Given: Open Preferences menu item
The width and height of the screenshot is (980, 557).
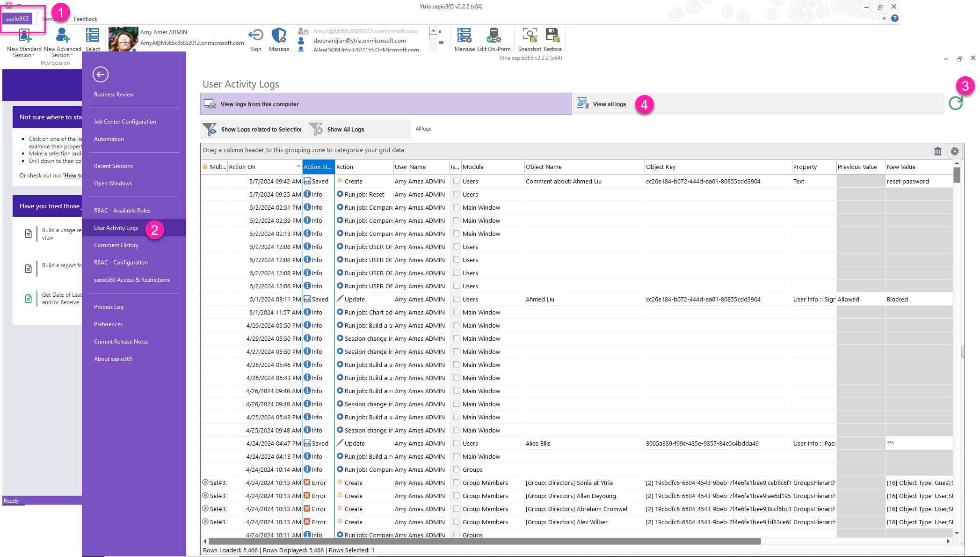Looking at the screenshot, I should point(108,324).
